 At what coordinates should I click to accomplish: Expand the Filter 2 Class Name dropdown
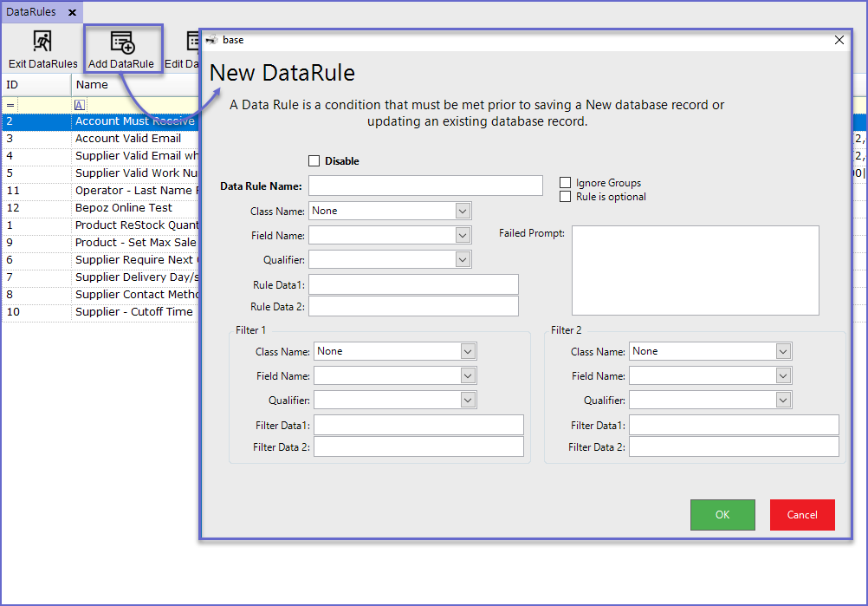[x=783, y=351]
